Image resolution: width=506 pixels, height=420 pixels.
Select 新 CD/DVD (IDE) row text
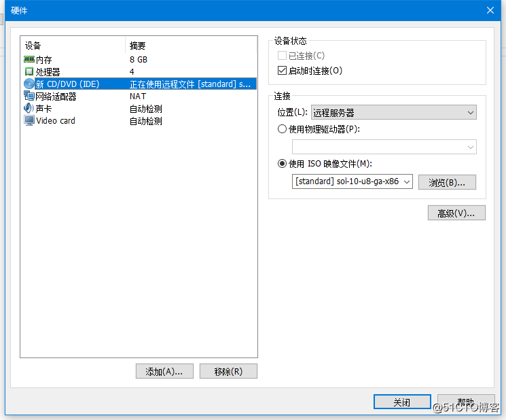pos(67,84)
